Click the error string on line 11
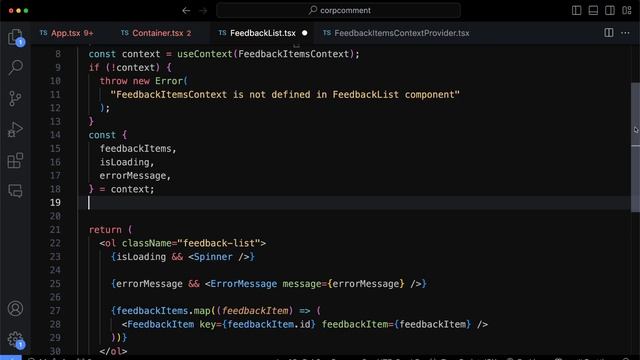The image size is (640, 360). coord(285,95)
